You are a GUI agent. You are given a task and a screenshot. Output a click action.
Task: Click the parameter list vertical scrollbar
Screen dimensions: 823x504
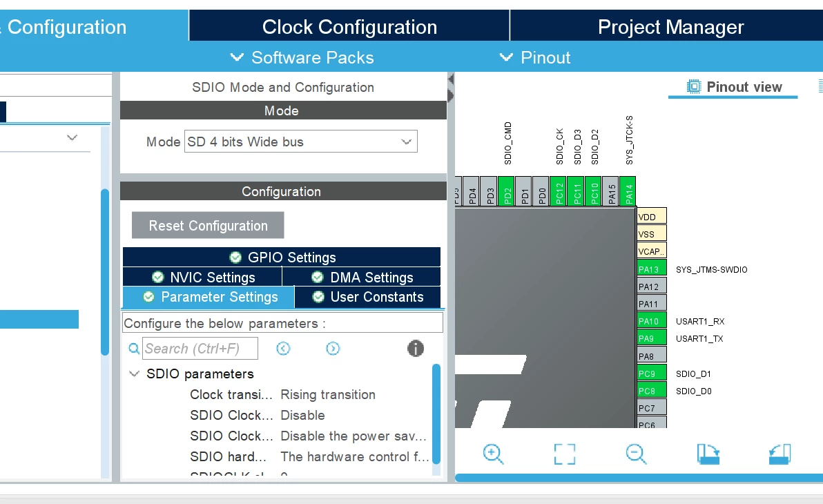(436, 413)
